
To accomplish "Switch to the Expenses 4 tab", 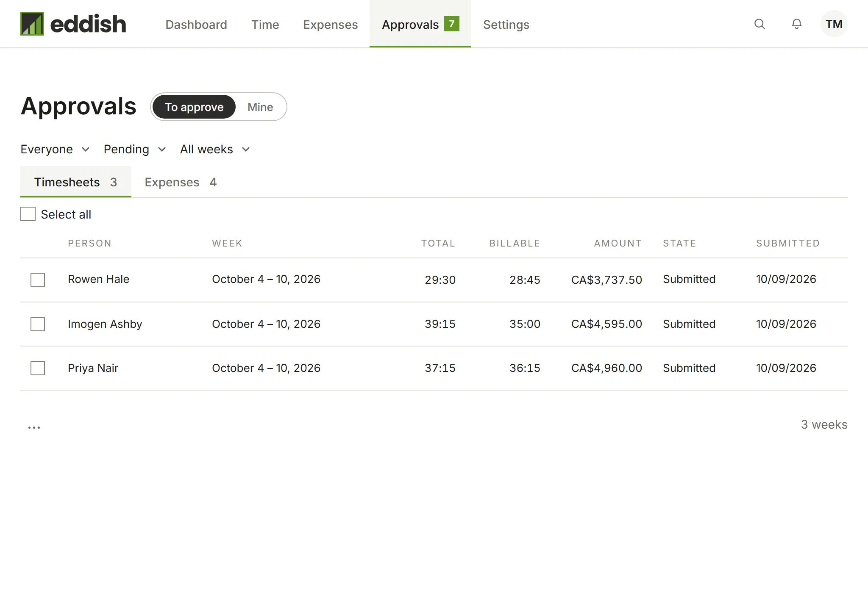I will (x=181, y=182).
